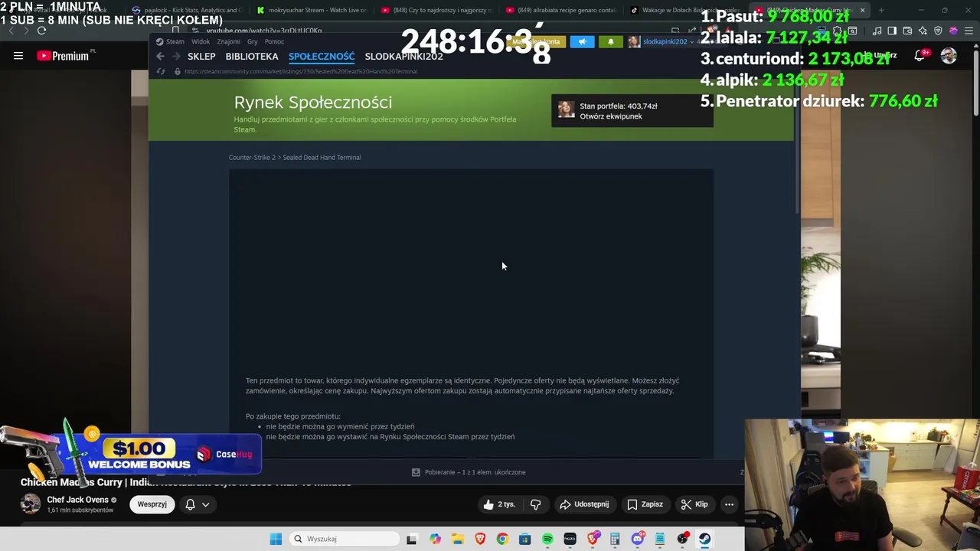
Task: Select the SPOŁECZNOŚĆ tab in Steam
Action: click(x=322, y=56)
